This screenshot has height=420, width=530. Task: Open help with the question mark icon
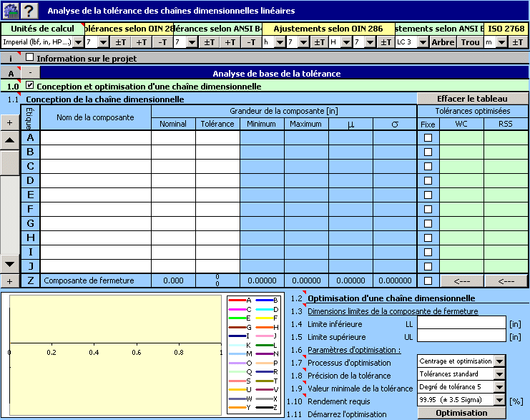[x=29, y=11]
